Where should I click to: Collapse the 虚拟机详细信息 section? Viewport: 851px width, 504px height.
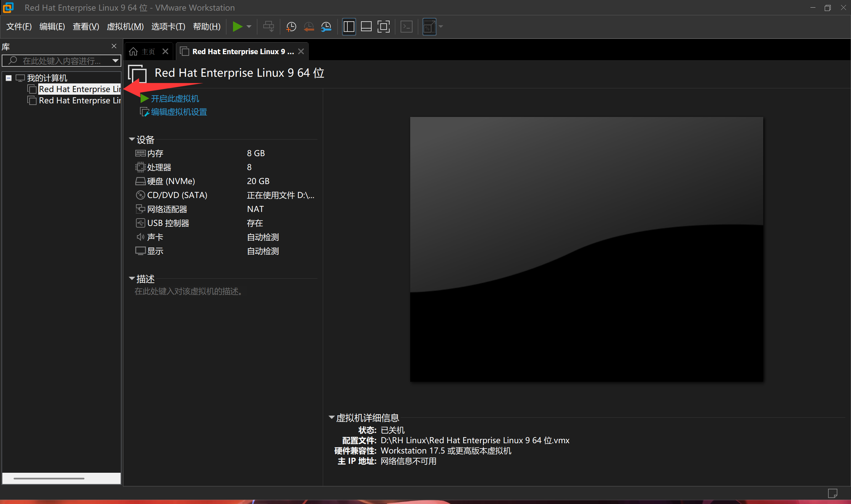pyautogui.click(x=331, y=417)
